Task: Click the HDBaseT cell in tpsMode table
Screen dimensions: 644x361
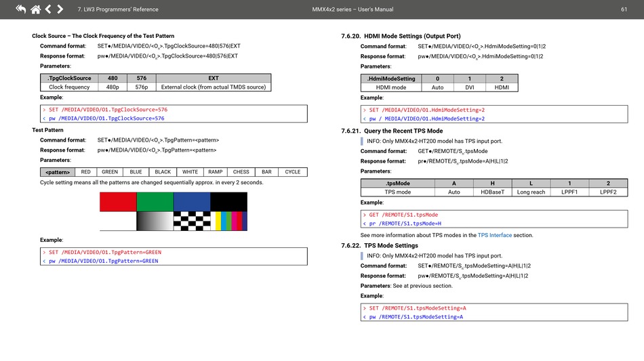Action: click(492, 192)
